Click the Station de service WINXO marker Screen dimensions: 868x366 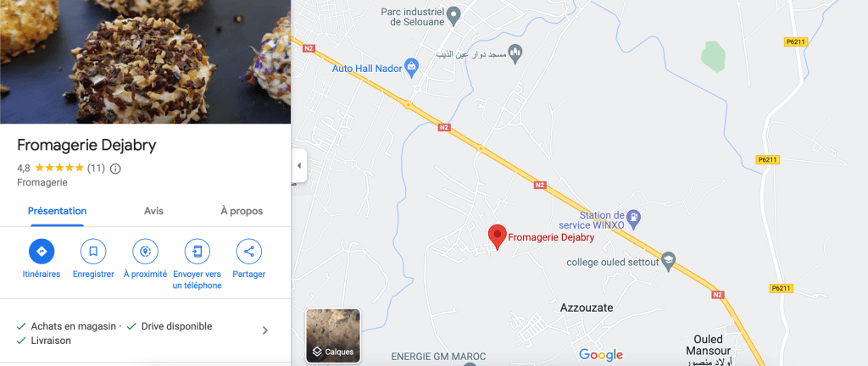click(635, 219)
